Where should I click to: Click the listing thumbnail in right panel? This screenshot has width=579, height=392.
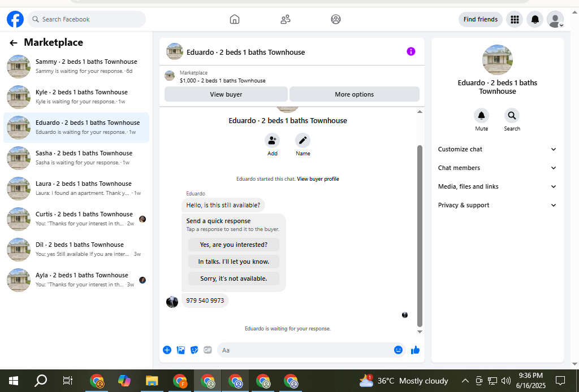(x=498, y=60)
